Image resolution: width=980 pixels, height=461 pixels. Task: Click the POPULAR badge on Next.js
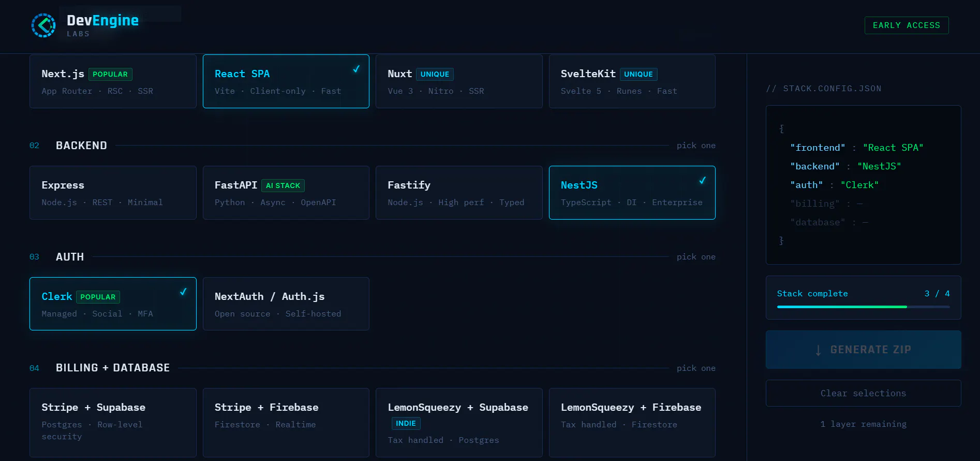(110, 74)
